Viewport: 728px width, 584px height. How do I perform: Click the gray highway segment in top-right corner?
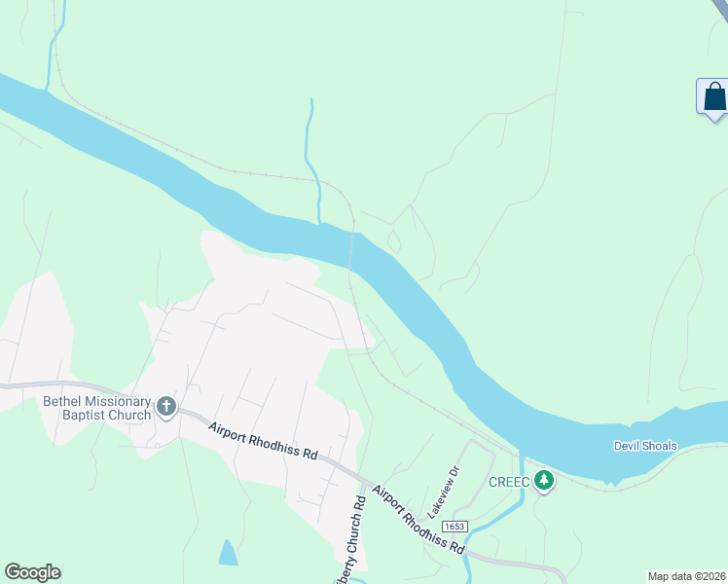tap(720, 10)
